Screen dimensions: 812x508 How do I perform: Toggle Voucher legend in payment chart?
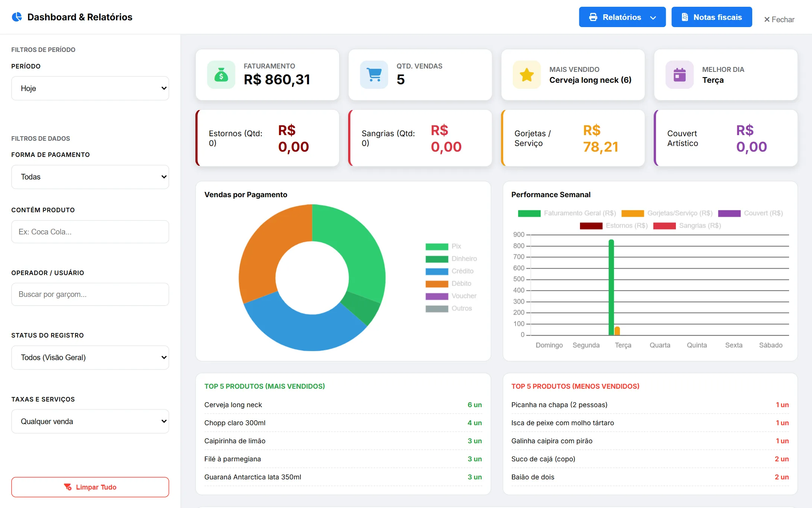click(x=451, y=296)
